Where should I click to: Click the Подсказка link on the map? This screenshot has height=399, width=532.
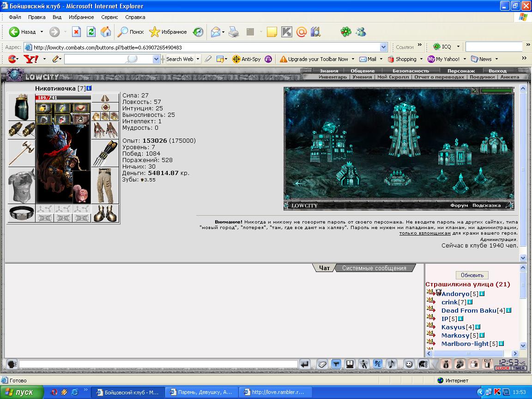pos(486,206)
